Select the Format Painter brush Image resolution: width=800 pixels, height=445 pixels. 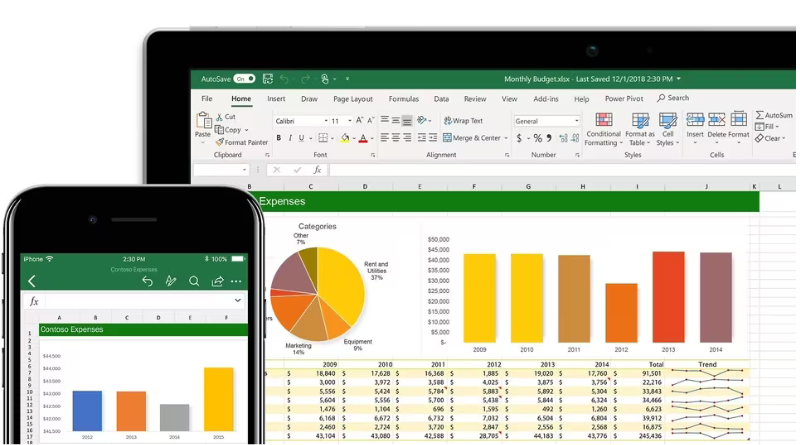pos(242,142)
